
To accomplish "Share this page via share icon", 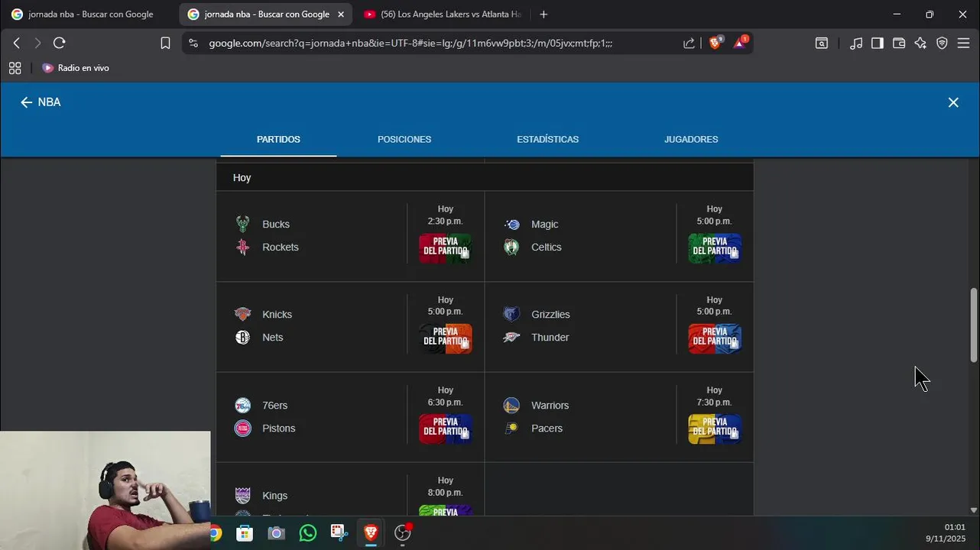I will pos(689,44).
